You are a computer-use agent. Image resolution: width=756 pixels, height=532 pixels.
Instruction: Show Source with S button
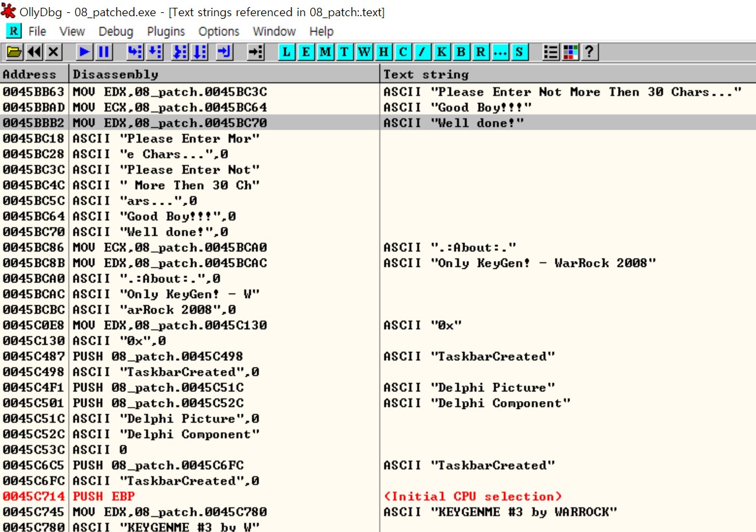click(x=520, y=52)
